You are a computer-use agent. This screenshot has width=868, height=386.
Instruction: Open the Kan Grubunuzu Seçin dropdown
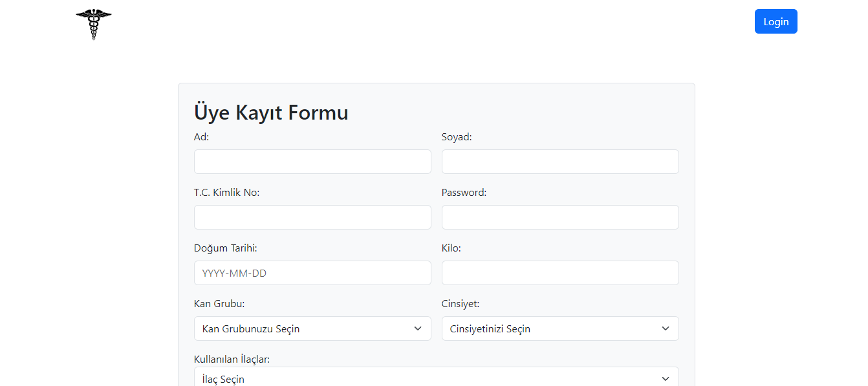312,328
